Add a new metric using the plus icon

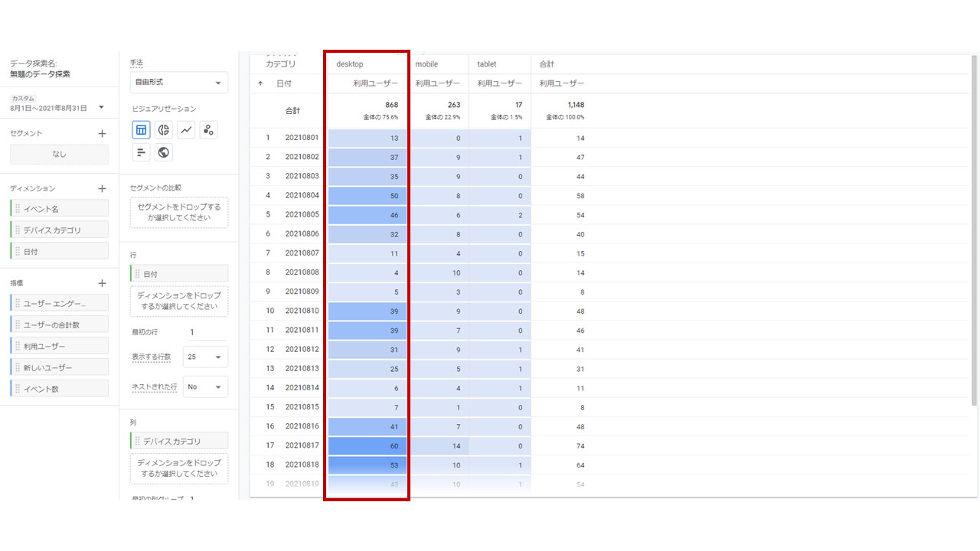click(101, 282)
